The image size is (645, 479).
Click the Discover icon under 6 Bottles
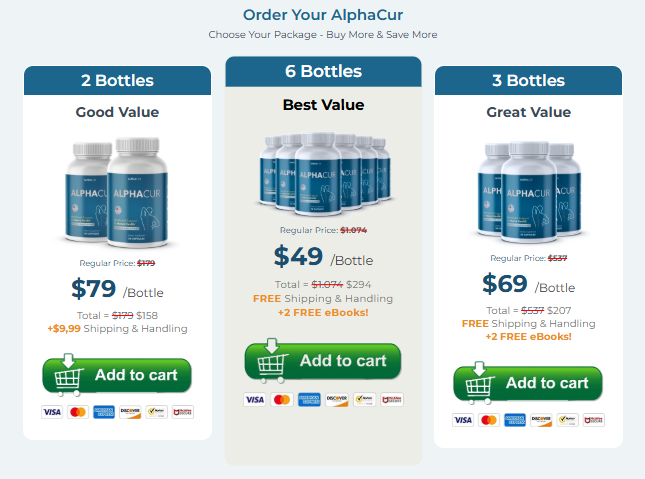(337, 400)
